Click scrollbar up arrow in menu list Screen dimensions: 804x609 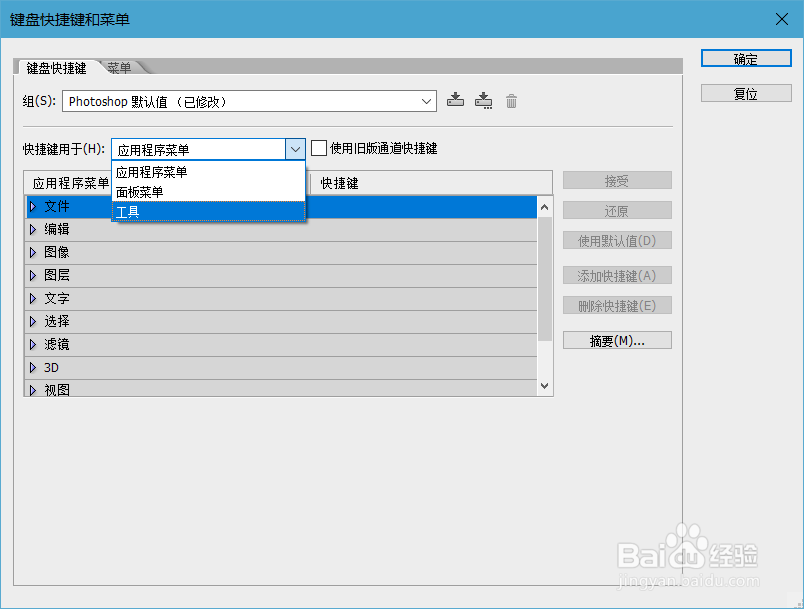click(545, 207)
